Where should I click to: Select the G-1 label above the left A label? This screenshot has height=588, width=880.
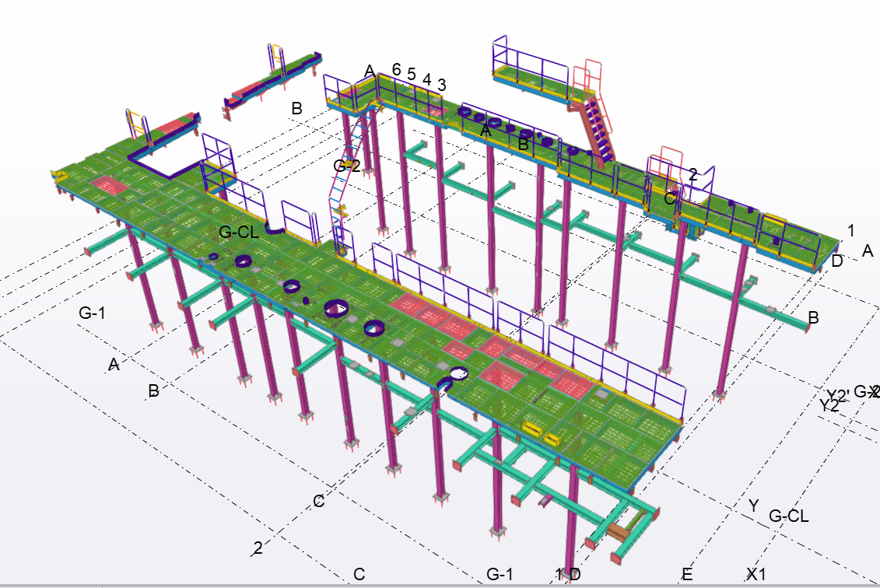[92, 313]
